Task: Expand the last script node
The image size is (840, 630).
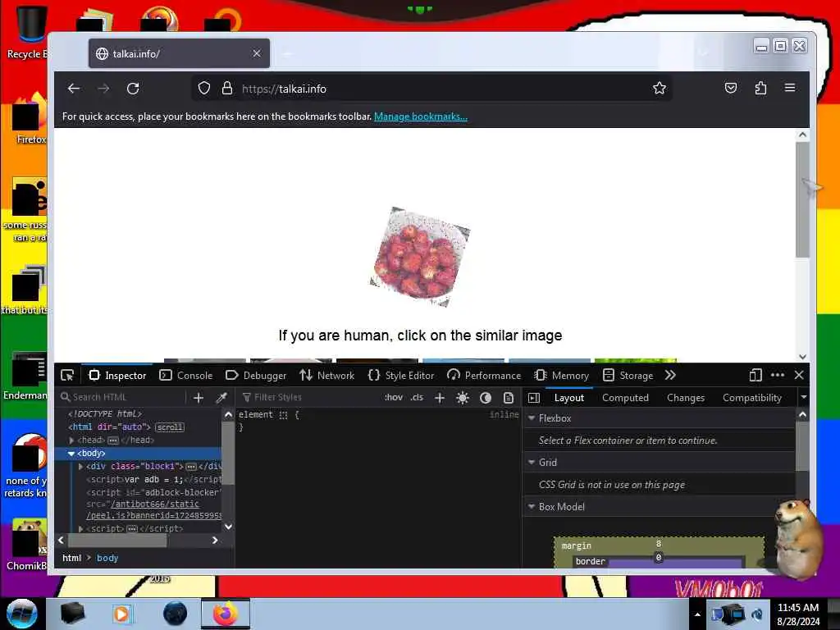Action: pyautogui.click(x=81, y=528)
